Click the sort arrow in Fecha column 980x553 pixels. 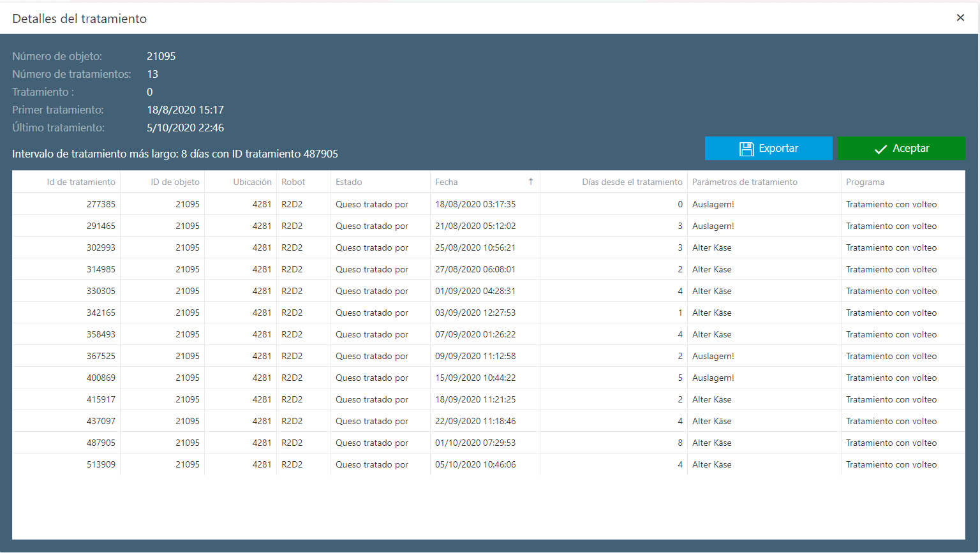[x=530, y=182]
